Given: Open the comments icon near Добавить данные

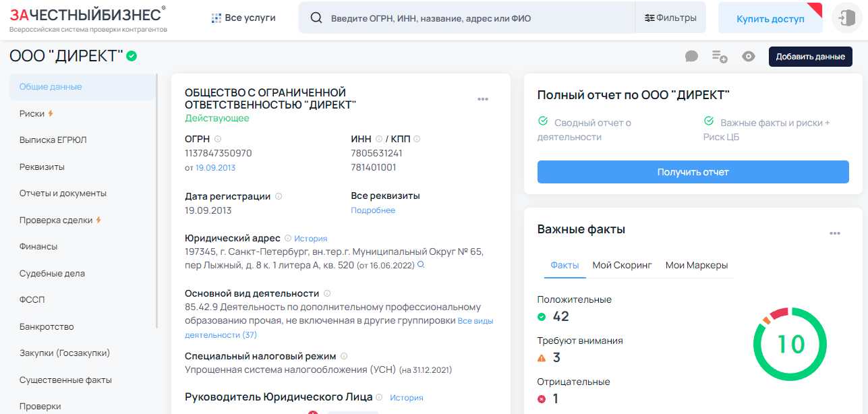Looking at the screenshot, I should [x=691, y=57].
